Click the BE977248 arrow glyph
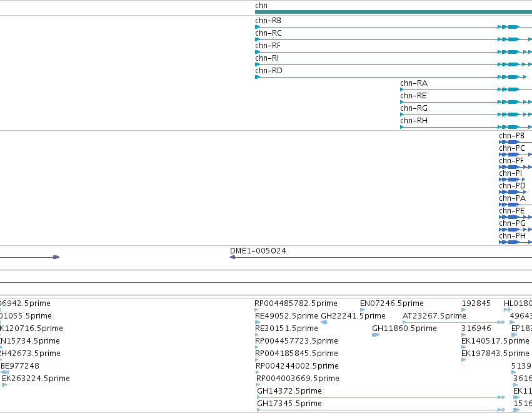This screenshot has width=532, height=413. tap(5, 372)
